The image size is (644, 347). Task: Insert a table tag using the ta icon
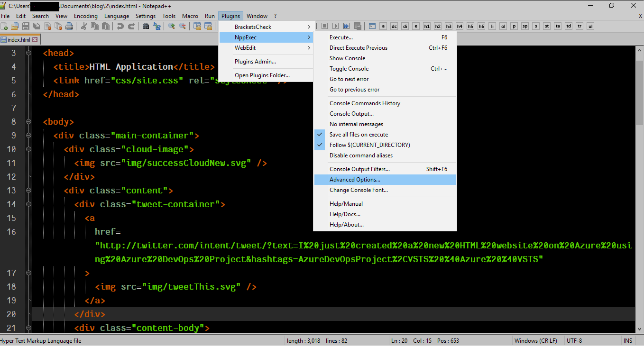(x=558, y=26)
